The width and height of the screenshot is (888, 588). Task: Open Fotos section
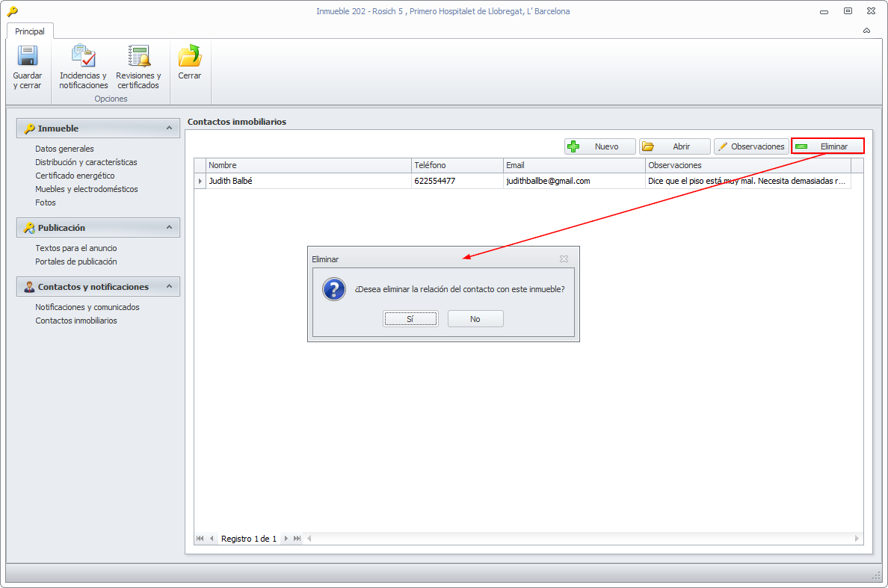click(x=46, y=202)
